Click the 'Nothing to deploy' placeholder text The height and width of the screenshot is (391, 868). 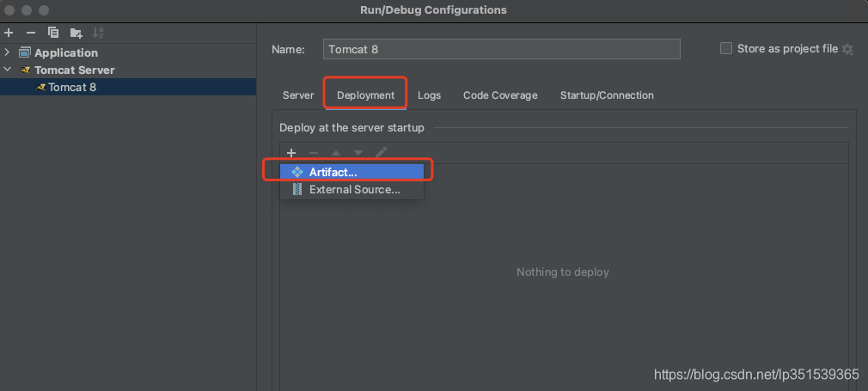(x=562, y=272)
